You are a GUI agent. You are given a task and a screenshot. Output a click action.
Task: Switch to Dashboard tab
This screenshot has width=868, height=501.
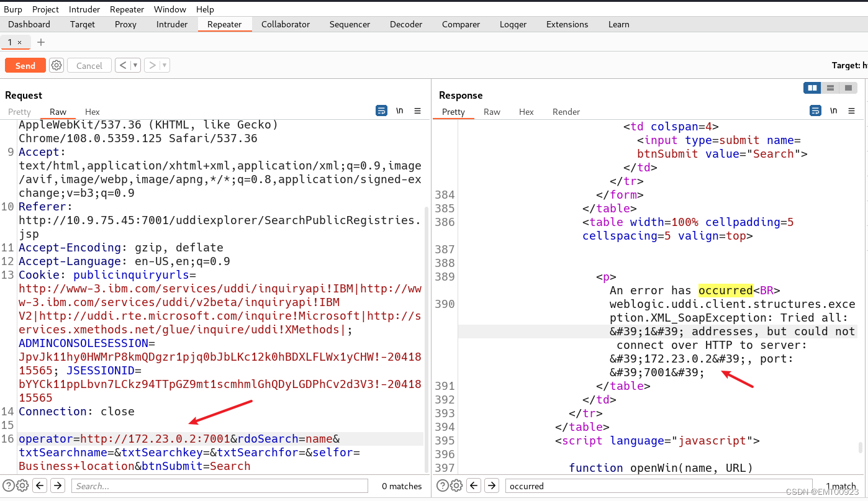pos(29,24)
